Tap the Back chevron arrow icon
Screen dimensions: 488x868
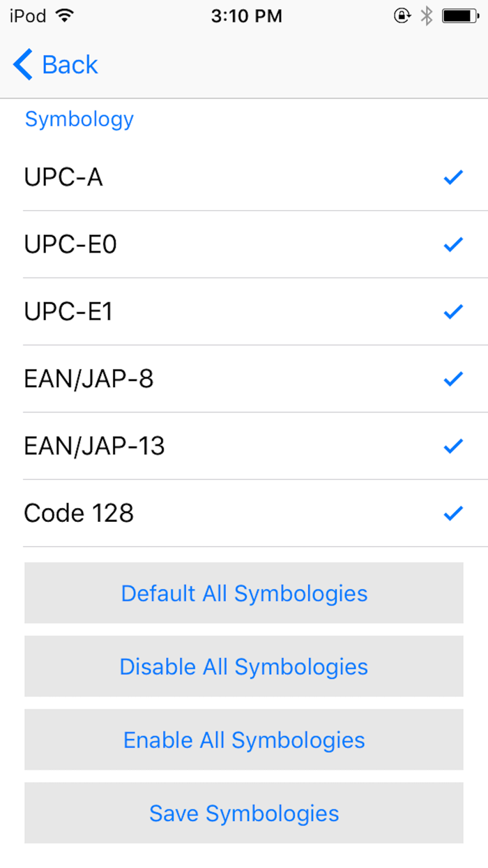tap(22, 65)
